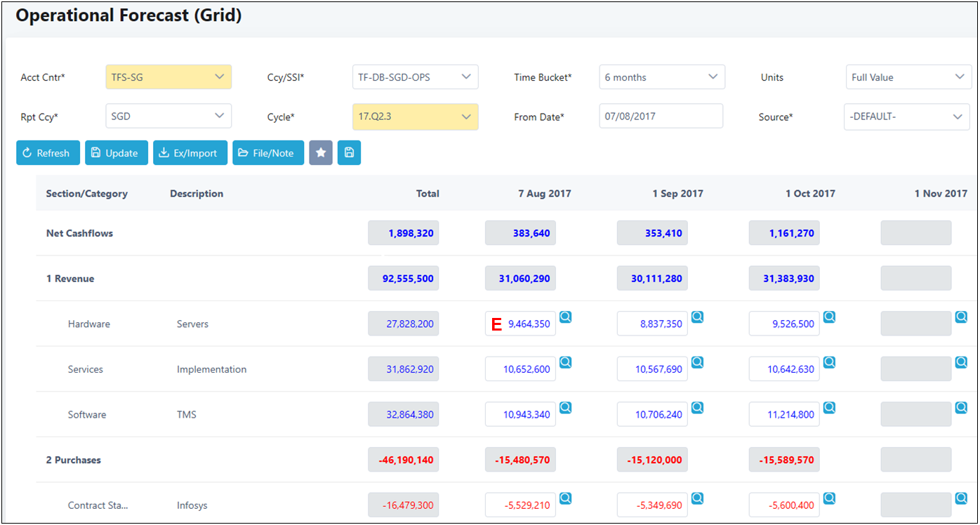Select the 2 Purchases section label
The image size is (980, 525).
pyautogui.click(x=74, y=460)
